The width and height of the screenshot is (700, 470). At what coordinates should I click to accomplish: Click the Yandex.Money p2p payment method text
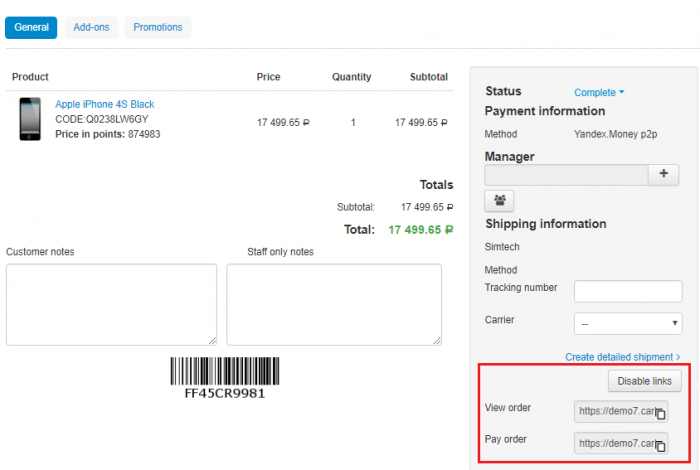click(x=615, y=134)
